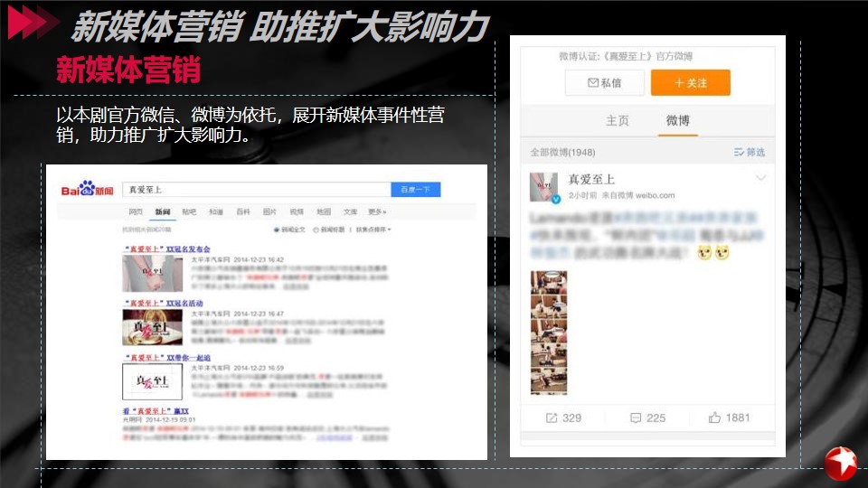868x488 pixels.
Task: Open the long photo strip in post
Action: point(549,333)
